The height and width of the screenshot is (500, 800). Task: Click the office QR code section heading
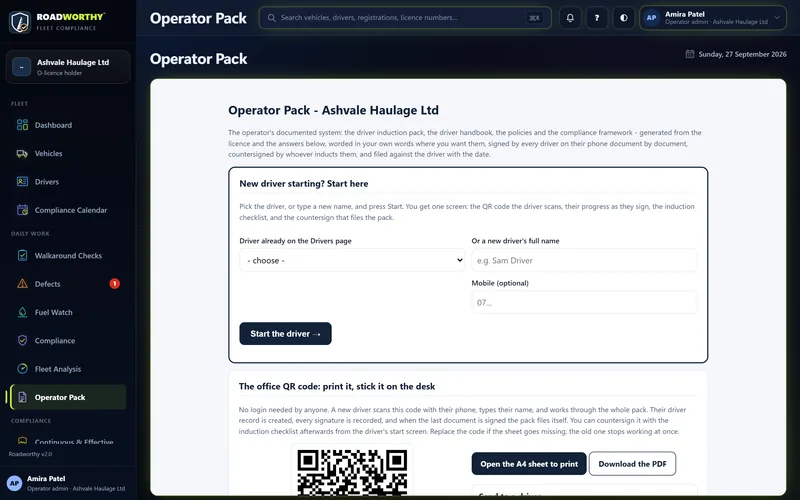click(337, 386)
